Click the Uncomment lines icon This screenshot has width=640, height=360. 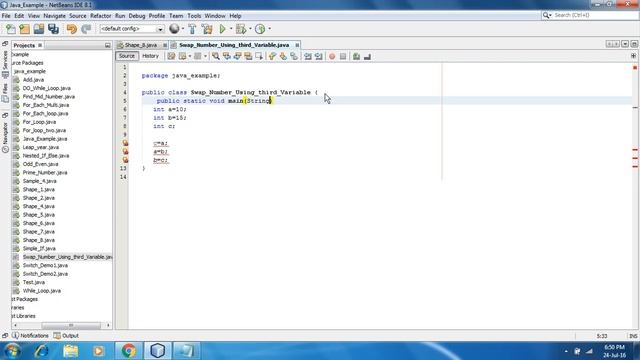367,56
